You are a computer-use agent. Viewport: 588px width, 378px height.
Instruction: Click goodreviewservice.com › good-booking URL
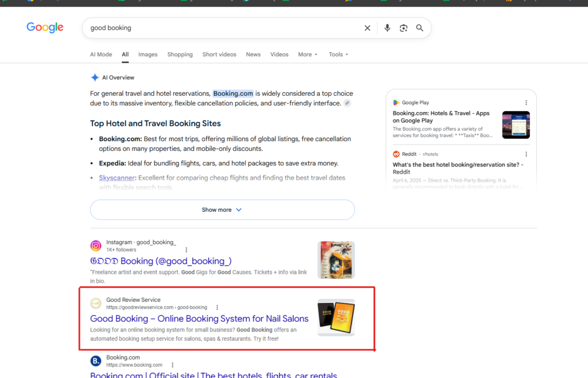point(156,307)
